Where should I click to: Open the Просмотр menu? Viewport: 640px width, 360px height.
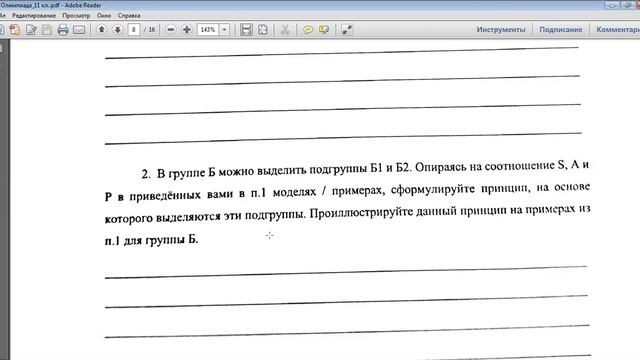pos(76,16)
